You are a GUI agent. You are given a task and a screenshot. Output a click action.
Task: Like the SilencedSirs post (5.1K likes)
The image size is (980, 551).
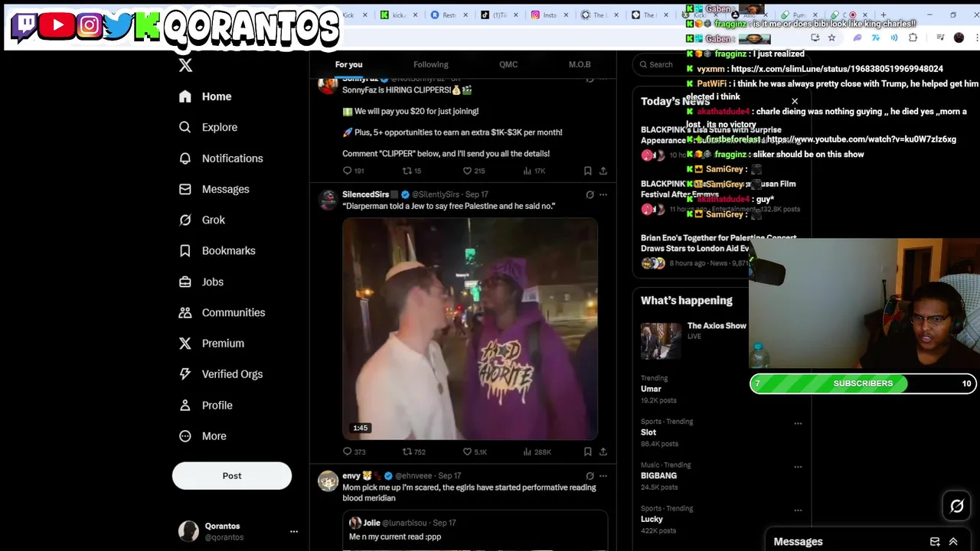(475, 452)
